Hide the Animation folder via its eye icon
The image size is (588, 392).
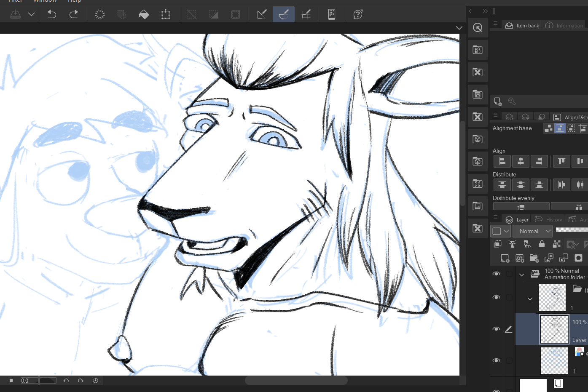[x=497, y=274]
